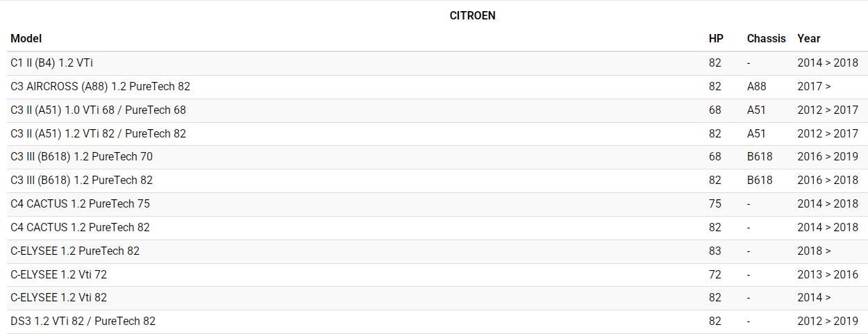868x334 pixels.
Task: Select C-ELYSEE 1.2 PureTech 82 entry
Action: [75, 251]
